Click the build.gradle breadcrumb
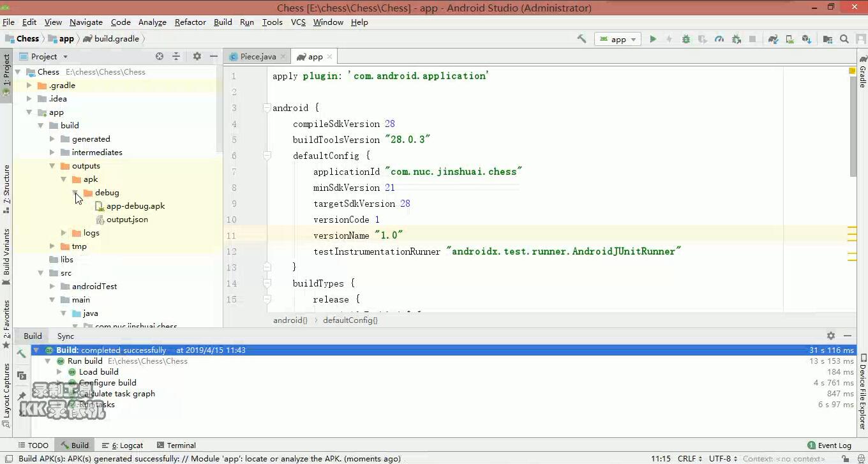This screenshot has width=868, height=464. pos(111,39)
